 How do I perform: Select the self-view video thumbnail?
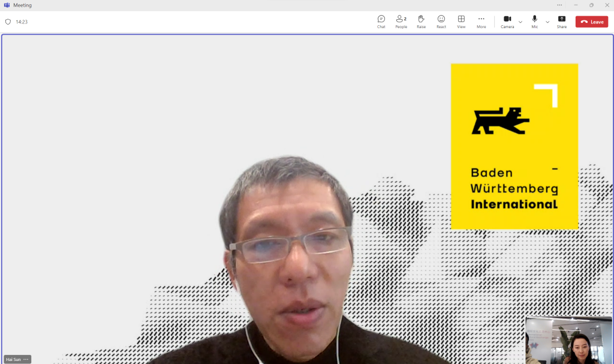pyautogui.click(x=568, y=340)
